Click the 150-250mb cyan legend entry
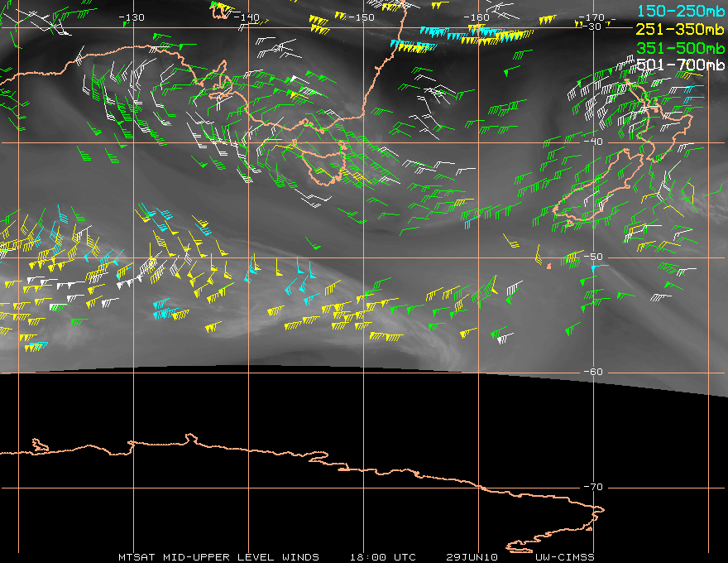The image size is (728, 563). click(681, 11)
